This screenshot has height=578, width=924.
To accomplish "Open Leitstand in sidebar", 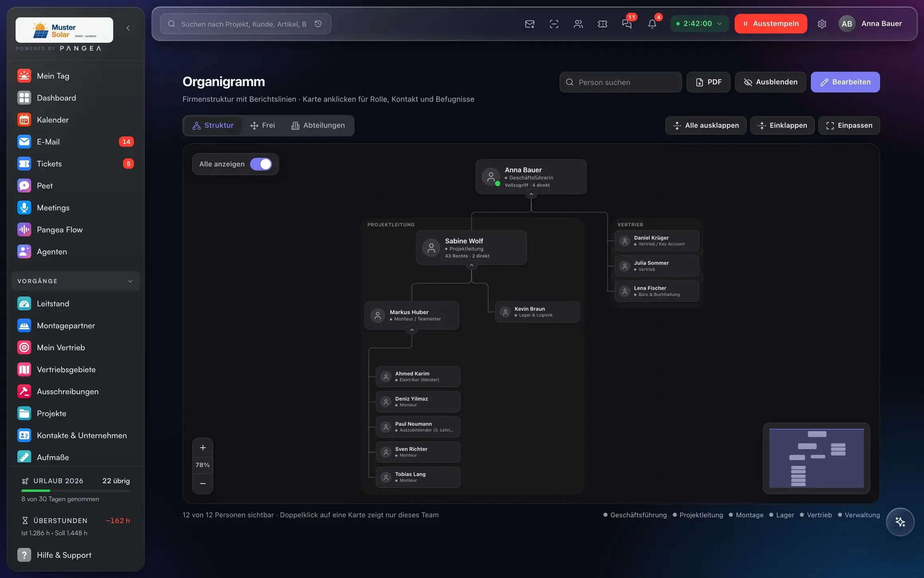I will pyautogui.click(x=76, y=304).
